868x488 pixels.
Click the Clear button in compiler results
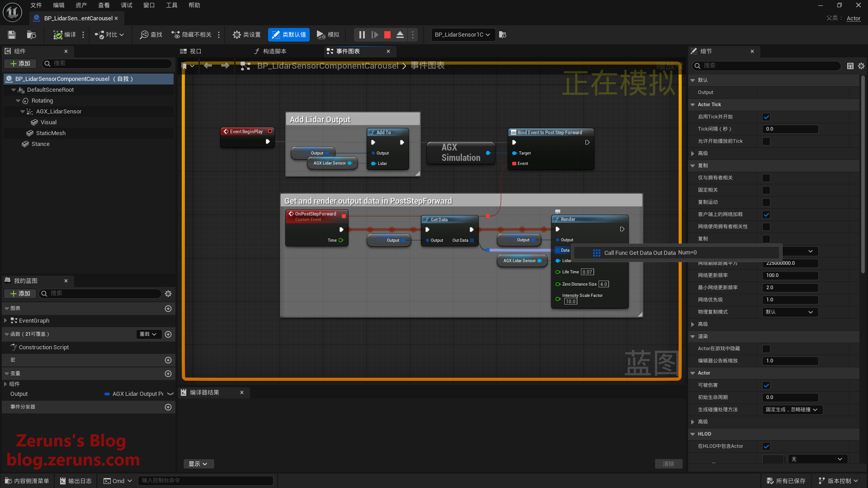(x=668, y=464)
